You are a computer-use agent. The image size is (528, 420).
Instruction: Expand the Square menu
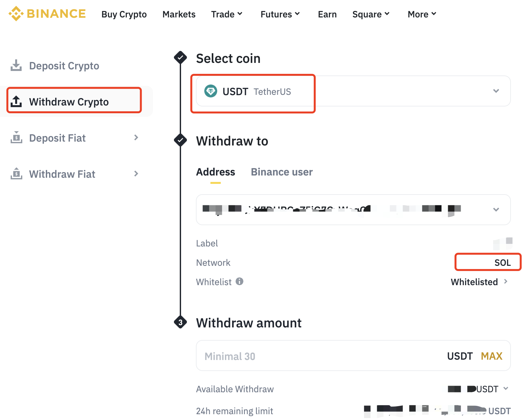pos(371,14)
